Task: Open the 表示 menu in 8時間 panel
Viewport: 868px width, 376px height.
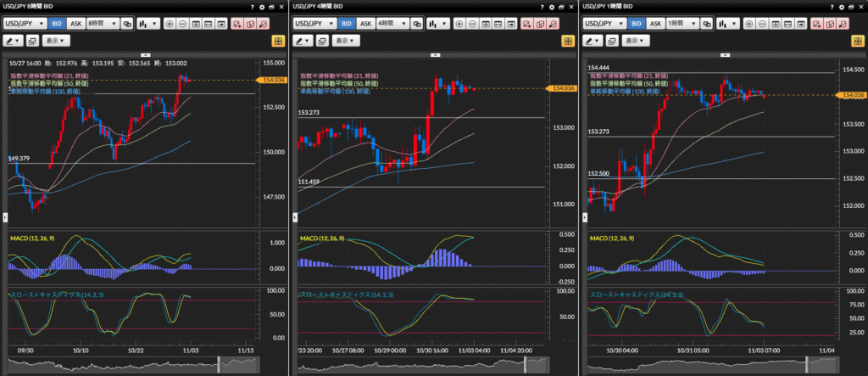Action: point(56,41)
